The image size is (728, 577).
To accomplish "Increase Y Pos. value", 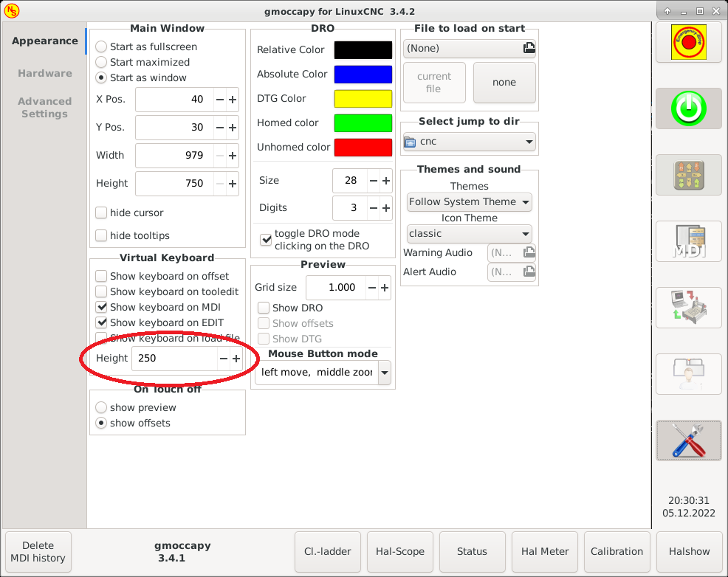I will [x=233, y=127].
